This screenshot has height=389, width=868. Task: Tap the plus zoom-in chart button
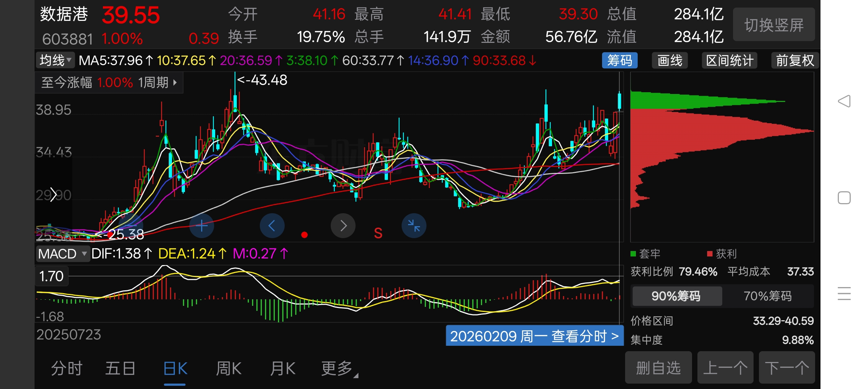coord(202,226)
